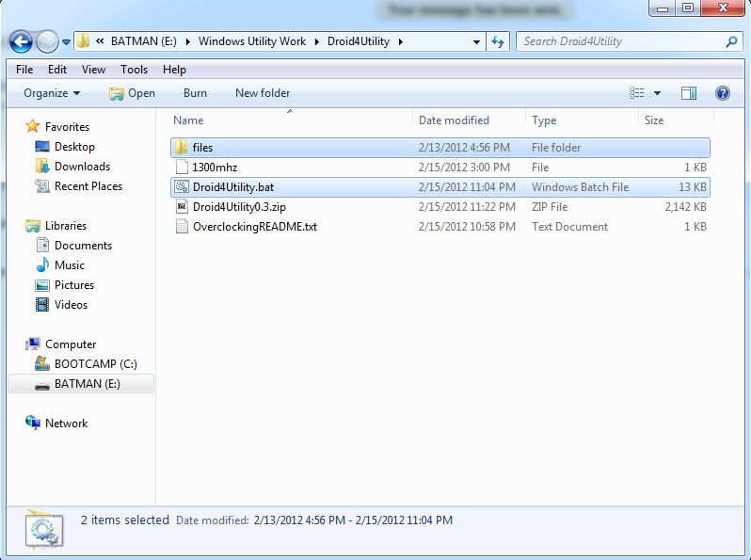Click the 1300mhz file name

tap(215, 168)
